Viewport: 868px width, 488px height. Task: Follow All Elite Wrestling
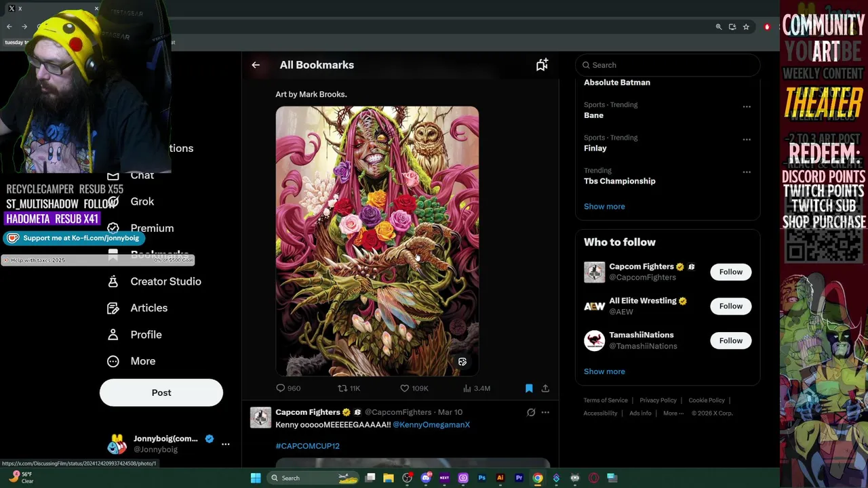pyautogui.click(x=730, y=306)
